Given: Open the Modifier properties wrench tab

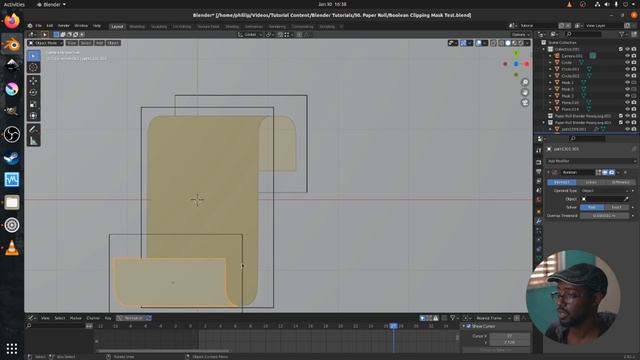Looking at the screenshot, I should tap(539, 221).
